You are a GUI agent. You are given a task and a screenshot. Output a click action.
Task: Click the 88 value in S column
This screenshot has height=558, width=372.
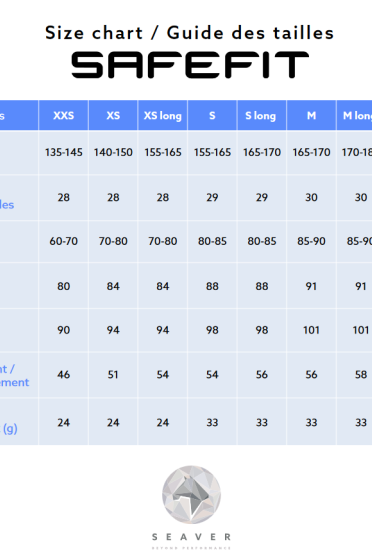(x=212, y=286)
